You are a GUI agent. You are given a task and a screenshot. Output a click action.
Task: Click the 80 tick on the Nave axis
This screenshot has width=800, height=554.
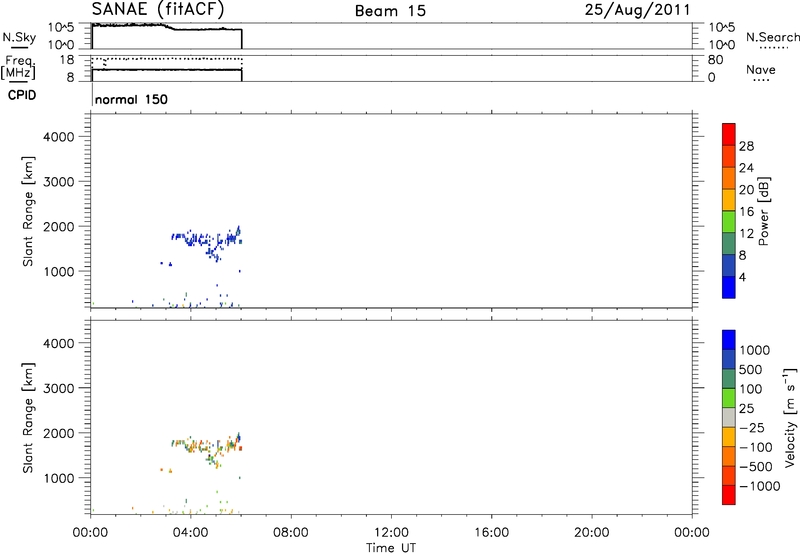(x=715, y=60)
